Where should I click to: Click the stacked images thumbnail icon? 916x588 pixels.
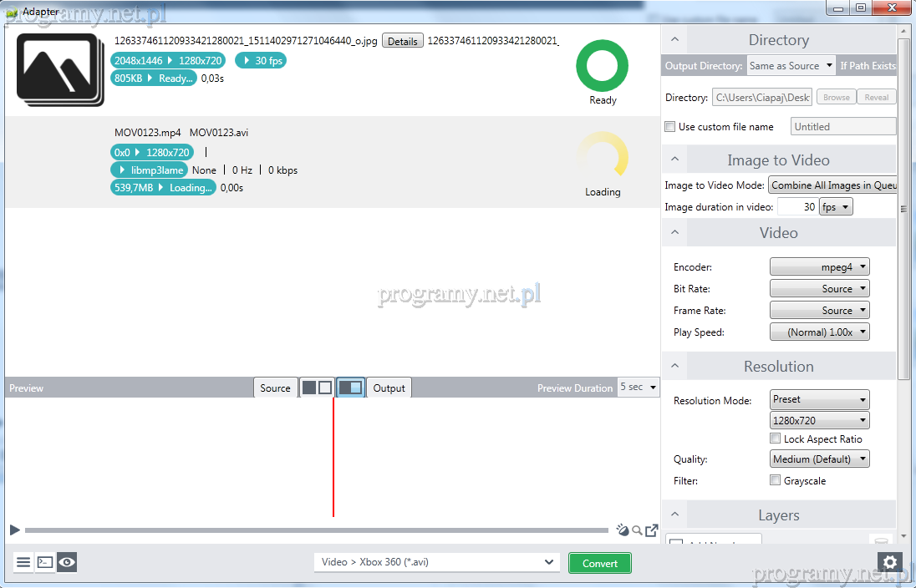[x=60, y=70]
